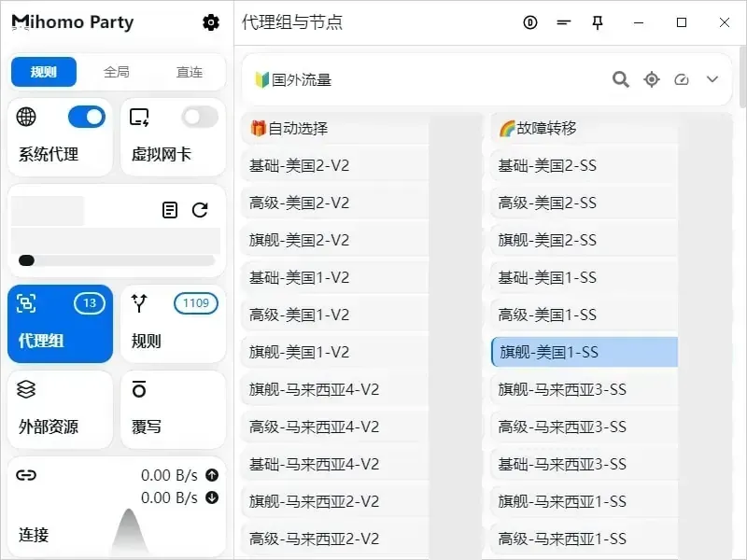Open the 外部资源 page
Viewport: 747px width, 560px height.
tap(60, 410)
